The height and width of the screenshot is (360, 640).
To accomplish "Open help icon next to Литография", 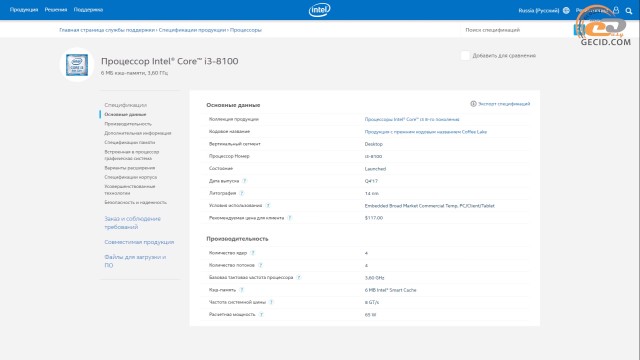I will pos(242,193).
